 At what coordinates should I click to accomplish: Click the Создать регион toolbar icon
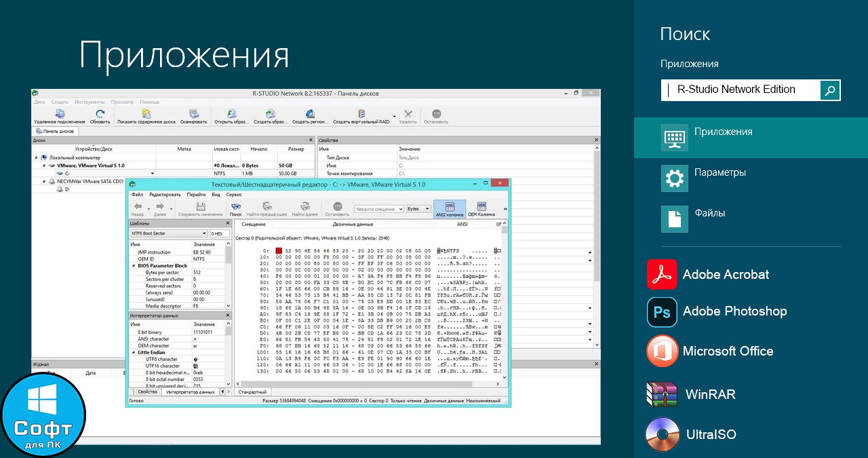310,114
